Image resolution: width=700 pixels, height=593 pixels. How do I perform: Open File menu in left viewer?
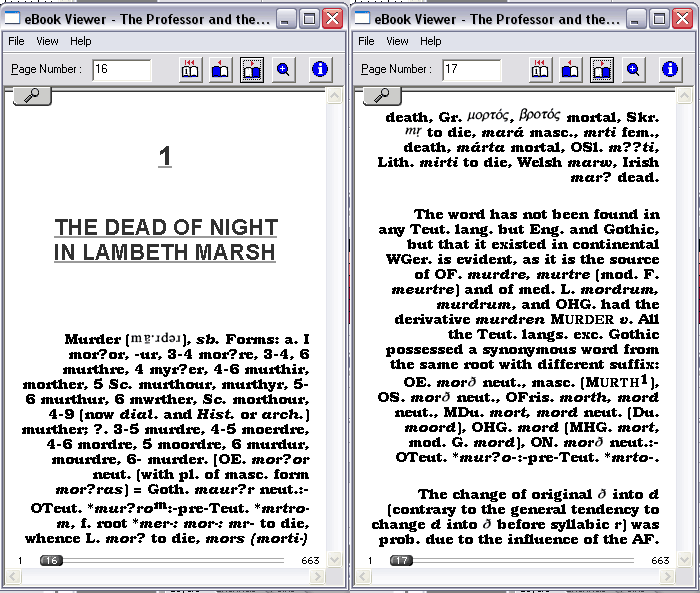(x=16, y=41)
